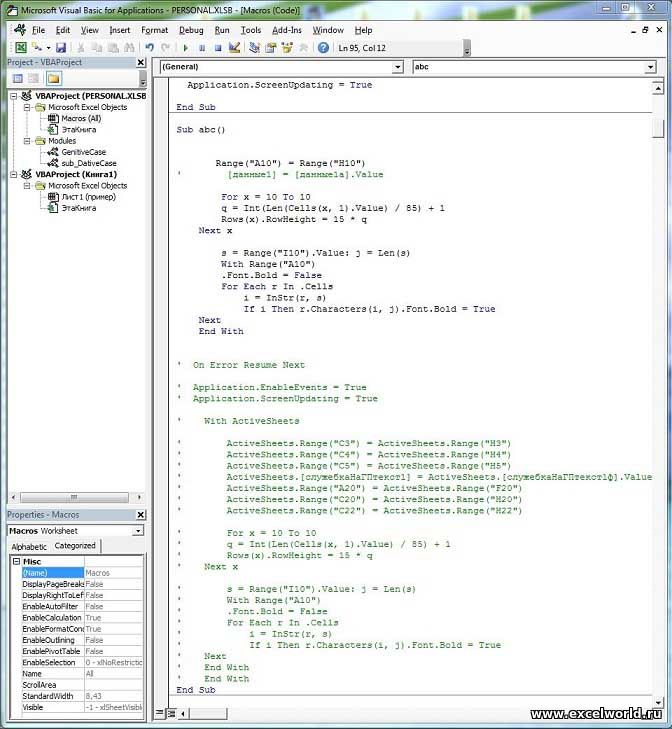Collapse the Misc category in Properties

pos(16,562)
